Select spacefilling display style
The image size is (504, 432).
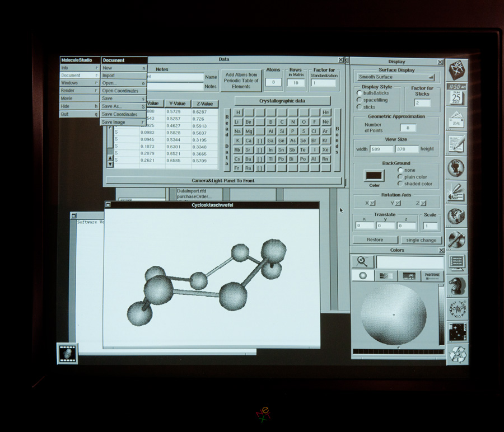pyautogui.click(x=360, y=100)
